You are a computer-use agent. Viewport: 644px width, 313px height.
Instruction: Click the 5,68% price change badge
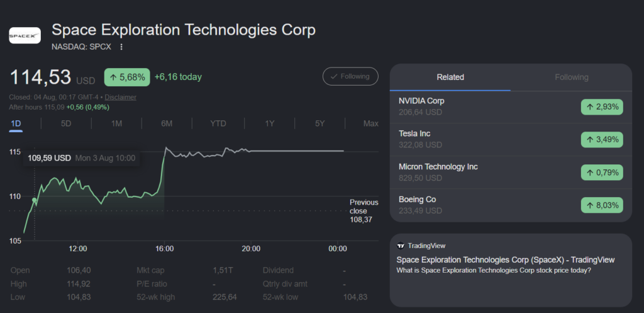(127, 77)
